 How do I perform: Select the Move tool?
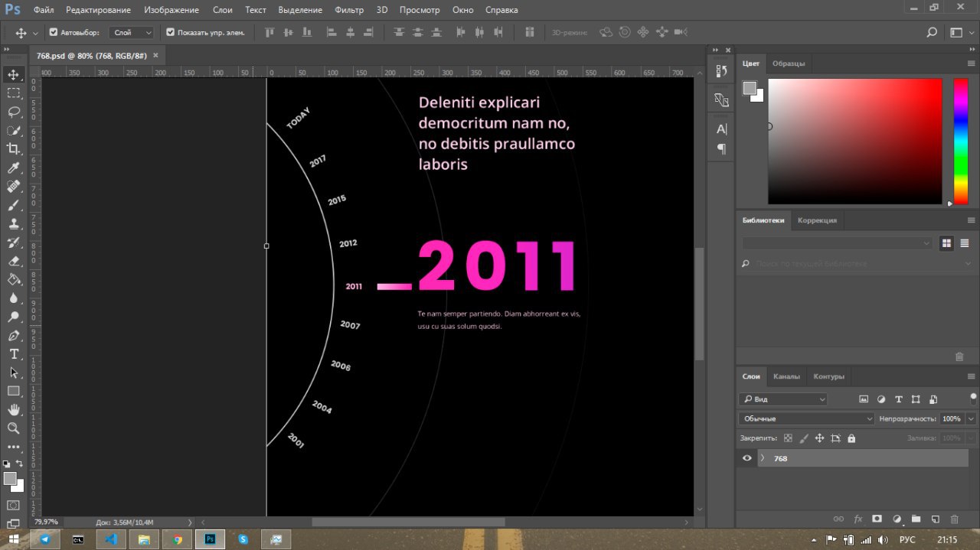click(x=13, y=74)
